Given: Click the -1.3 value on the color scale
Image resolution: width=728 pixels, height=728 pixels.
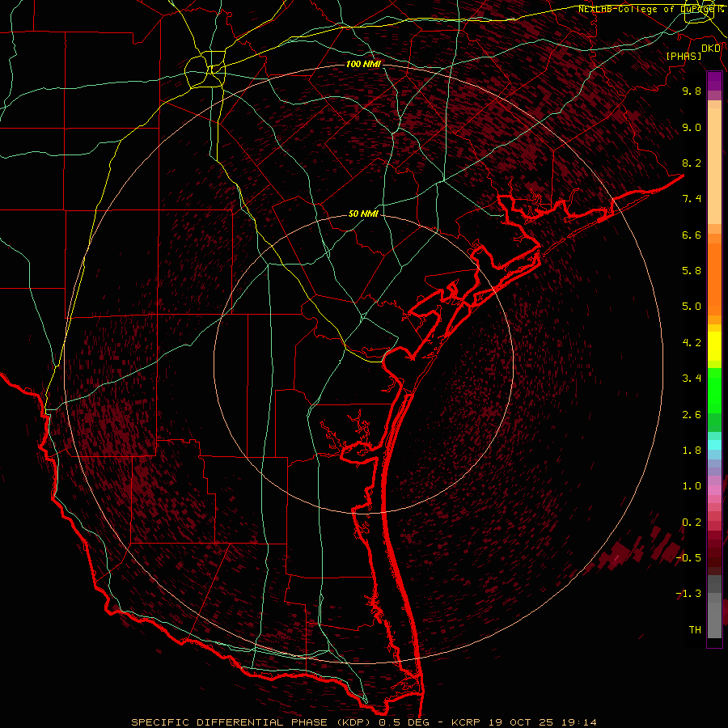Looking at the screenshot, I should click(x=688, y=594).
